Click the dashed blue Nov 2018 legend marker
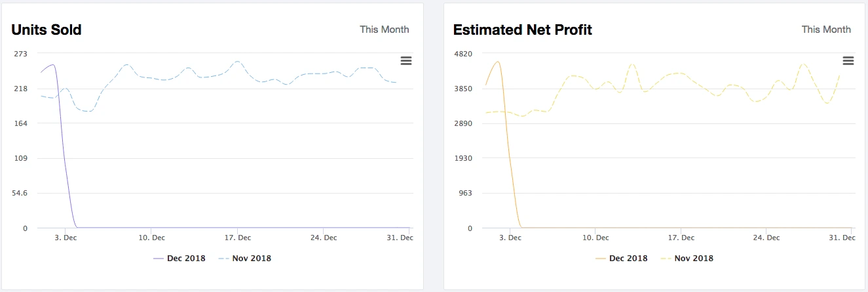868x292 pixels. (x=223, y=259)
